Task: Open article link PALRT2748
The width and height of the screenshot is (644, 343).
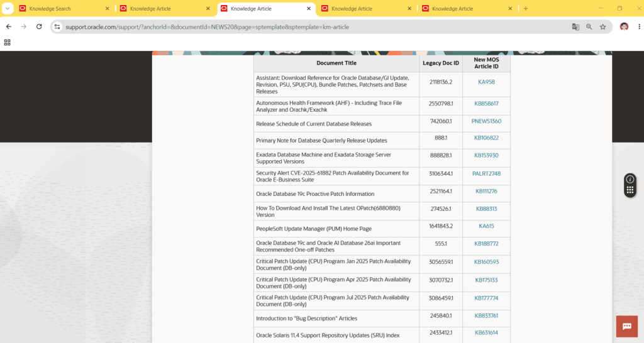Action: pos(486,173)
